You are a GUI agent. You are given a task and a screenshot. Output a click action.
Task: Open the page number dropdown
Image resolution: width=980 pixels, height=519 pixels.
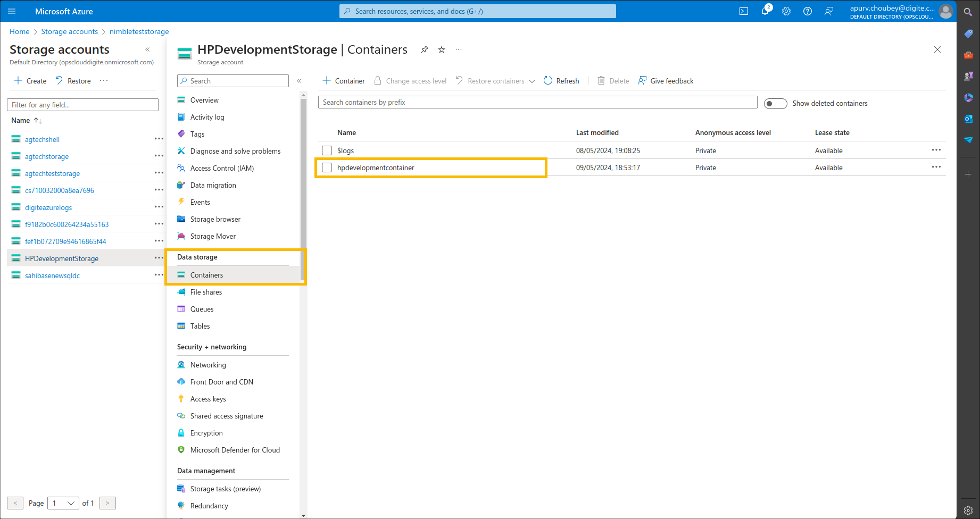click(63, 503)
